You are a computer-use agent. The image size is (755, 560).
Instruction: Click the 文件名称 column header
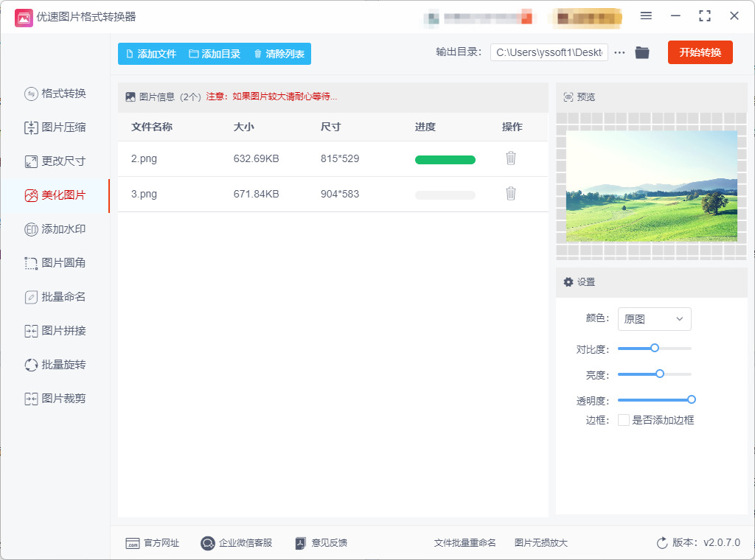coord(152,127)
